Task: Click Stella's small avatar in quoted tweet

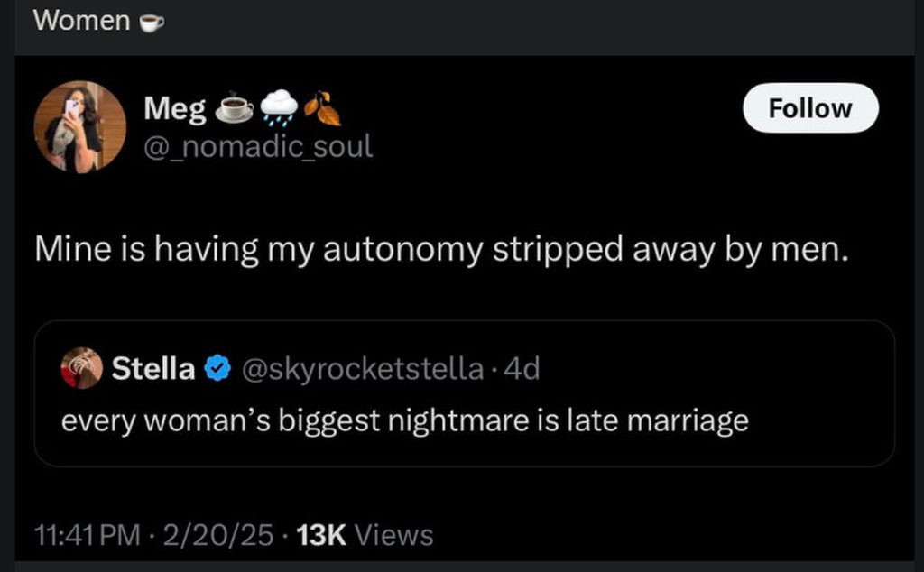Action: tap(81, 368)
